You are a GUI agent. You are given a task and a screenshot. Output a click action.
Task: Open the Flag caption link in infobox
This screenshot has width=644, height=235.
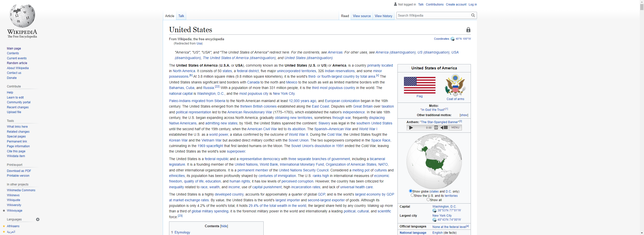pyautogui.click(x=420, y=96)
